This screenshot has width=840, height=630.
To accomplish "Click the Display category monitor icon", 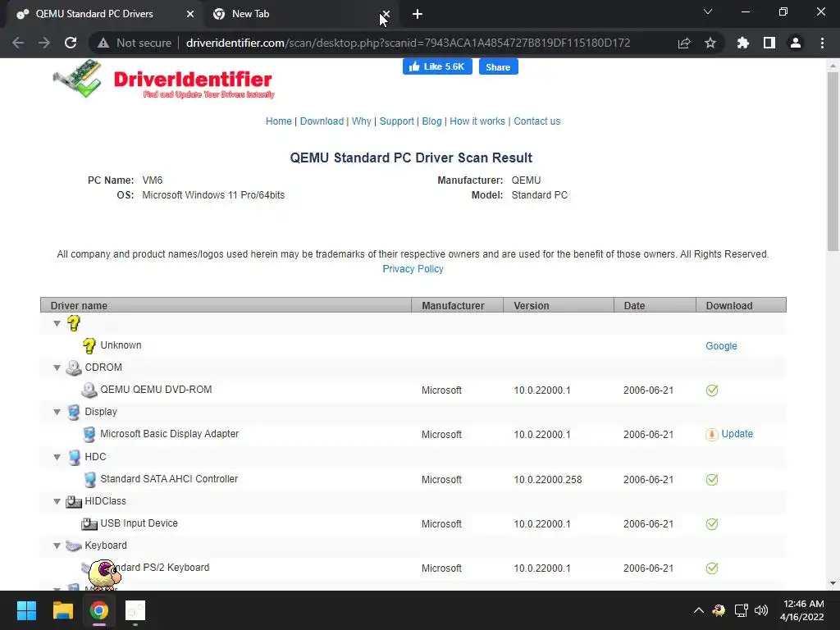I will 73,412.
